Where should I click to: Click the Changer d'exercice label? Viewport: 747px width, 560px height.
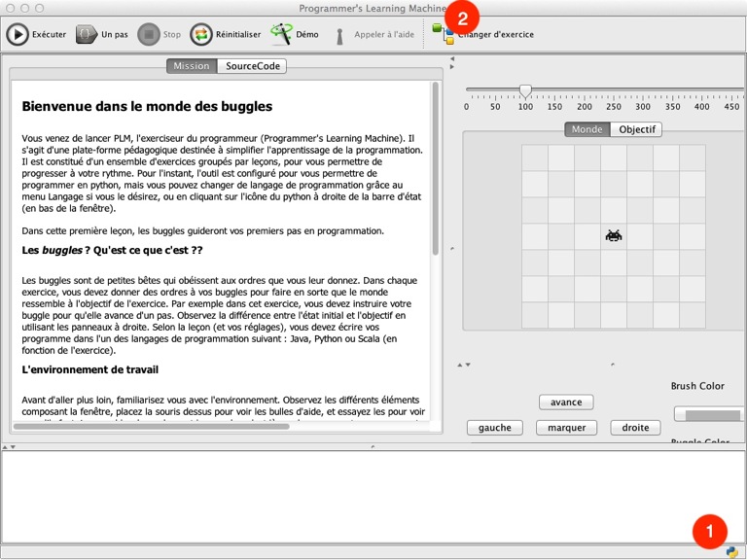click(x=495, y=35)
